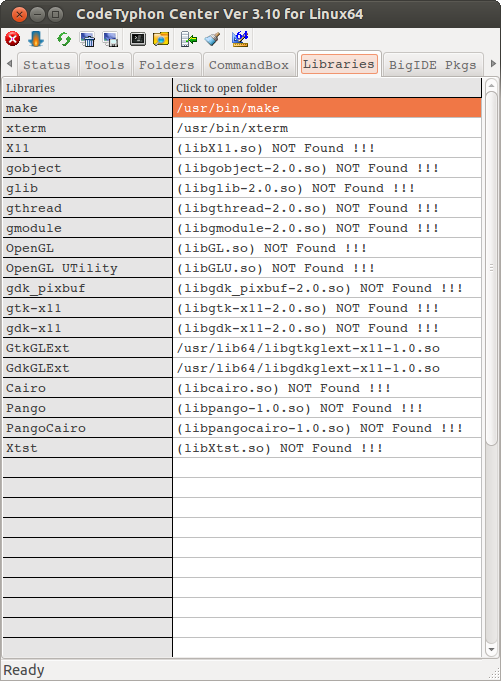This screenshot has height=681, width=501.
Task: Click the cleaning brush icon
Action: [212, 39]
